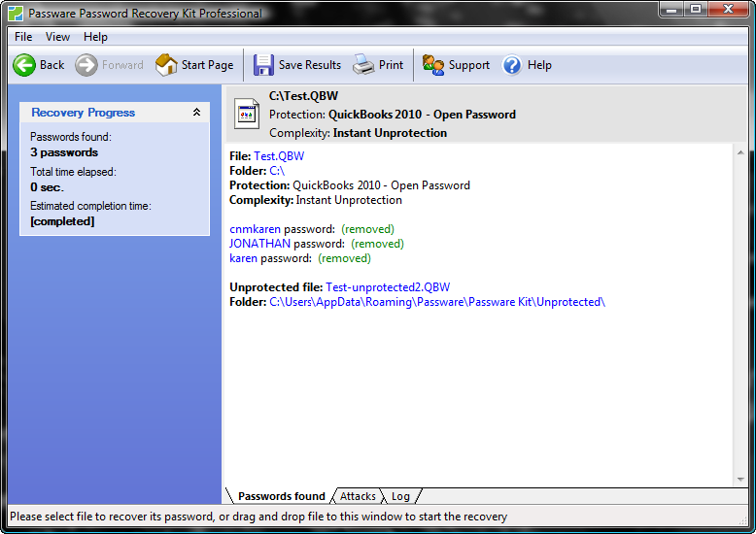Click the QBW file document icon
756x534 pixels.
tap(247, 114)
